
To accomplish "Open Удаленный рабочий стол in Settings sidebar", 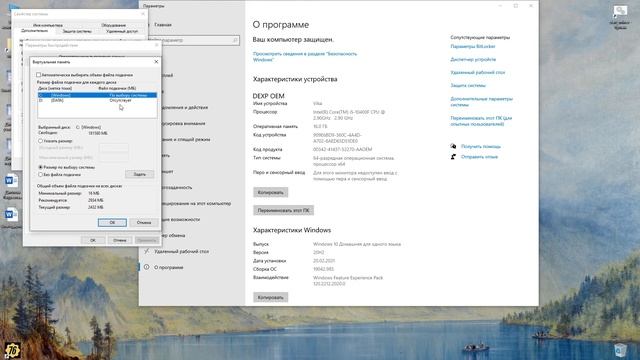I will [x=181, y=251].
